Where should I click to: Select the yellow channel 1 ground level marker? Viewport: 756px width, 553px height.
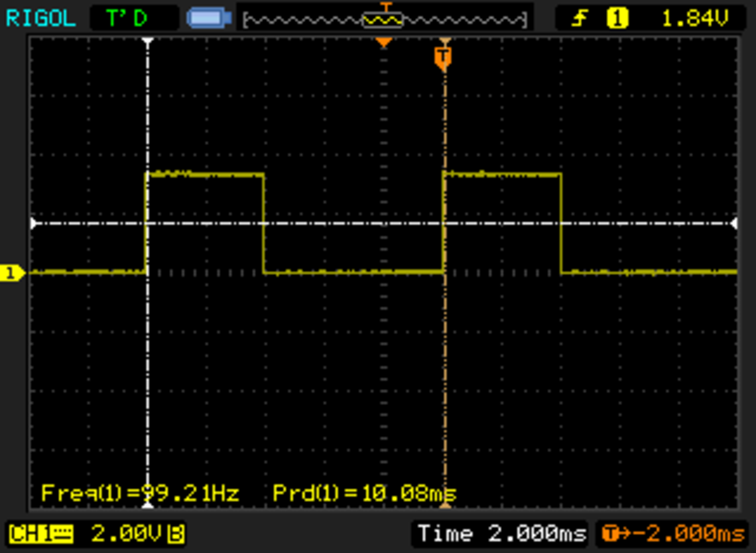tap(12, 273)
